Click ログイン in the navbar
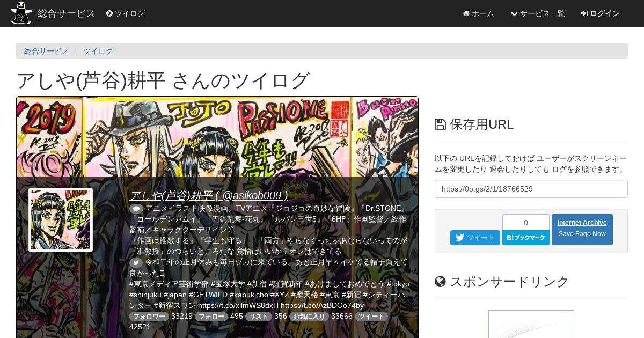The height and width of the screenshot is (338, 644). pos(601,13)
